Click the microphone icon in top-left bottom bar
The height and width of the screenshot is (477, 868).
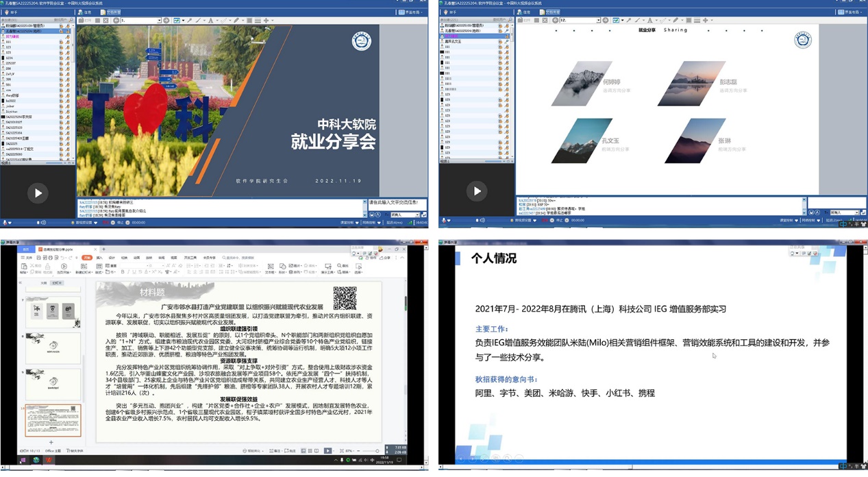[x=5, y=223]
